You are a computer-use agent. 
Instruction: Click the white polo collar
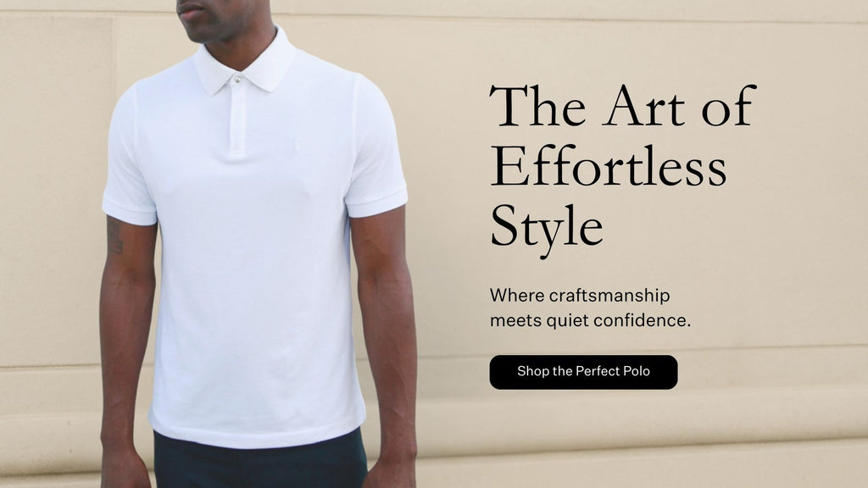coord(245,64)
